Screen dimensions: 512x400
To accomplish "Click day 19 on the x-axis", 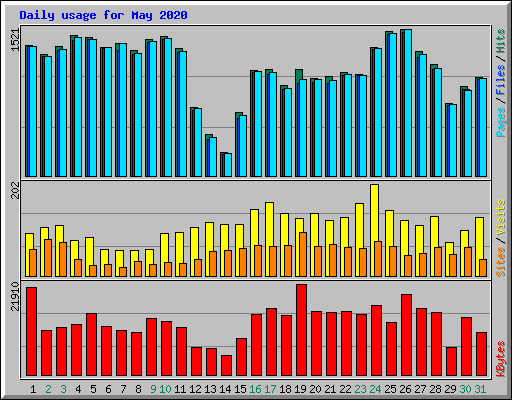I will click(300, 389).
